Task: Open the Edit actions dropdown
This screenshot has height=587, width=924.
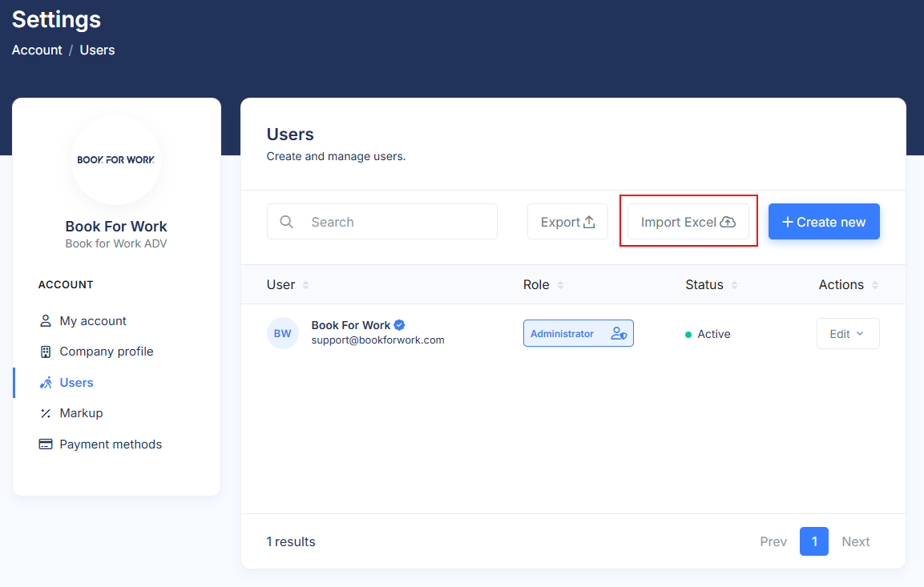Action: [x=847, y=334]
